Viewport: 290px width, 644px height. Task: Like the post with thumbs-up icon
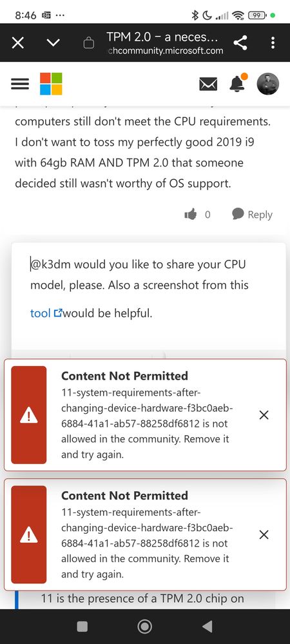pyautogui.click(x=191, y=214)
